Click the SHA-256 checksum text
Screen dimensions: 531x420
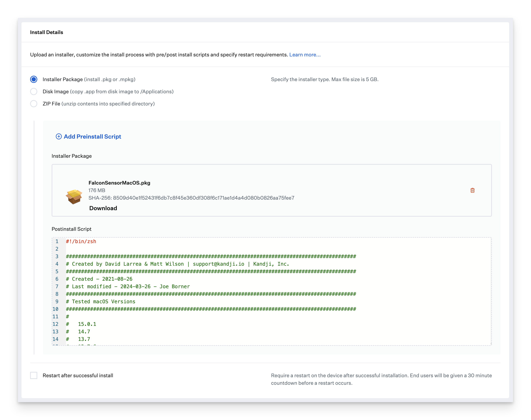tap(191, 198)
